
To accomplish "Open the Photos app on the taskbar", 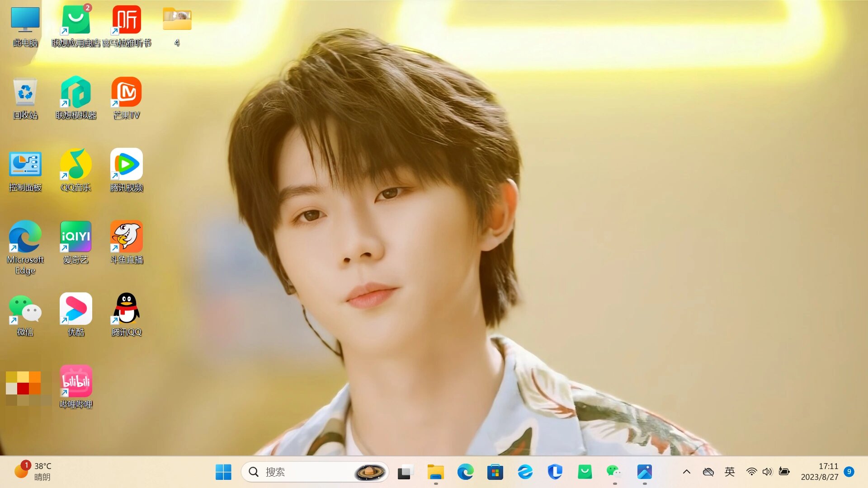I will coord(644,472).
